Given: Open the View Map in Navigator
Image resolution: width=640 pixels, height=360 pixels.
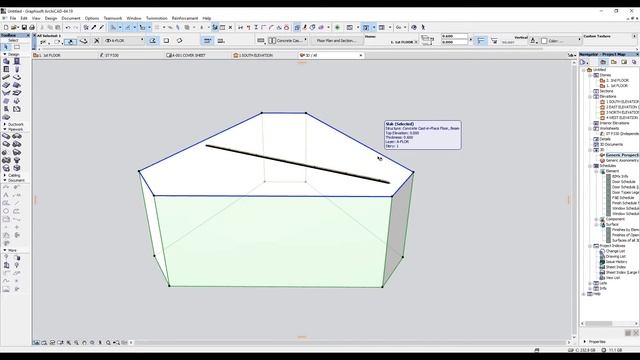Looking at the screenshot, I should point(613,62).
